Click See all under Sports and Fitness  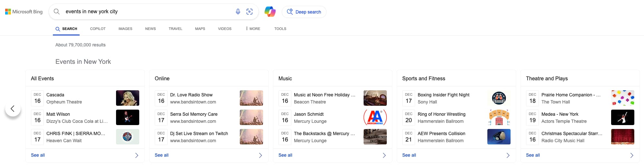(x=409, y=155)
